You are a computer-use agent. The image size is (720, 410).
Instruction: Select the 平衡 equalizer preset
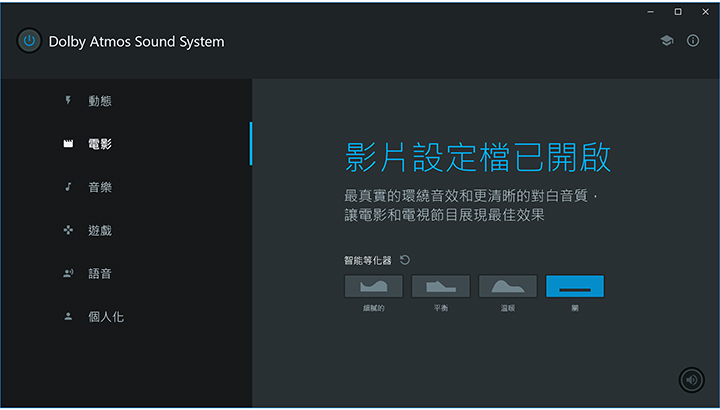(x=441, y=286)
